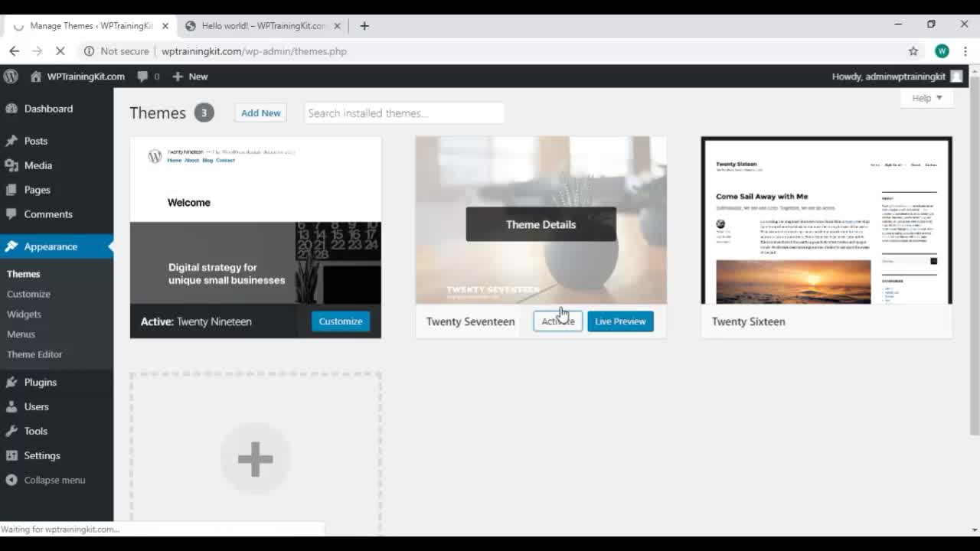Click the Not secure site info icon
The height and width of the screenshot is (551, 980).
pos(89,51)
